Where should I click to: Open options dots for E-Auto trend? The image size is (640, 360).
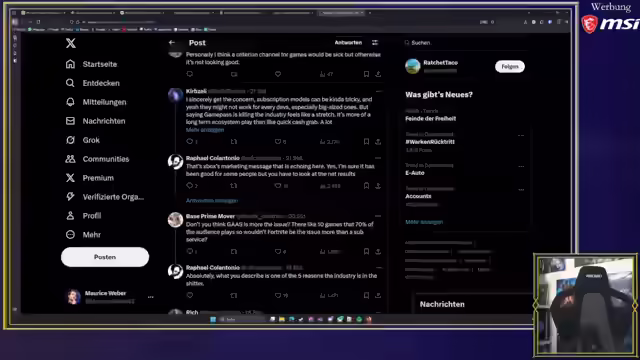click(x=521, y=167)
